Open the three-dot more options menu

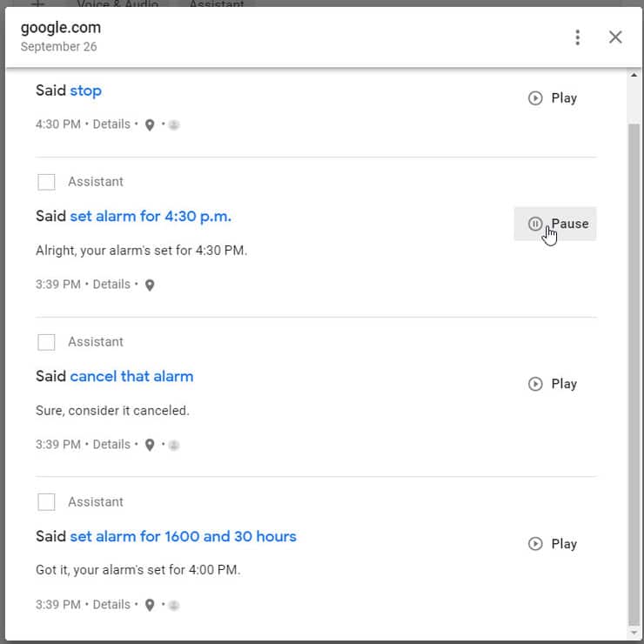(x=577, y=37)
